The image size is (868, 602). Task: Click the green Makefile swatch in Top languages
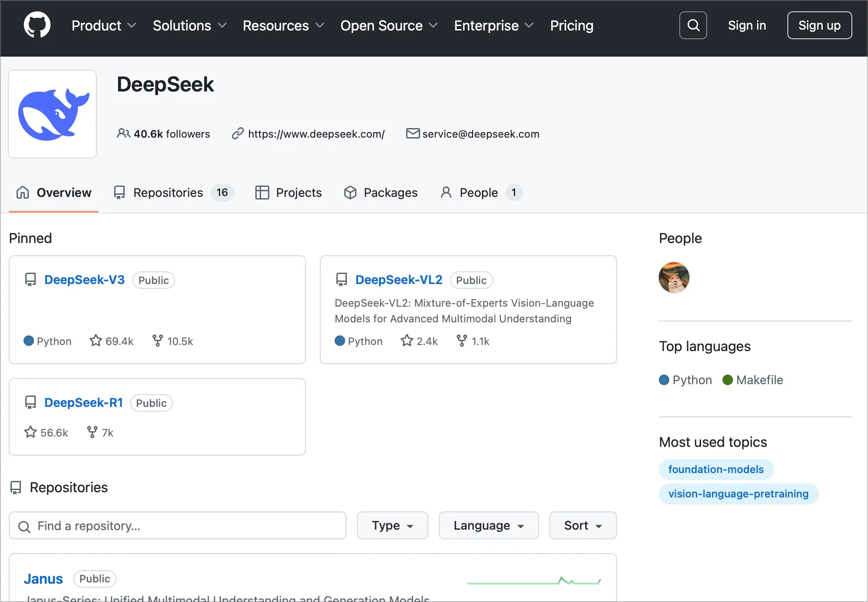728,380
